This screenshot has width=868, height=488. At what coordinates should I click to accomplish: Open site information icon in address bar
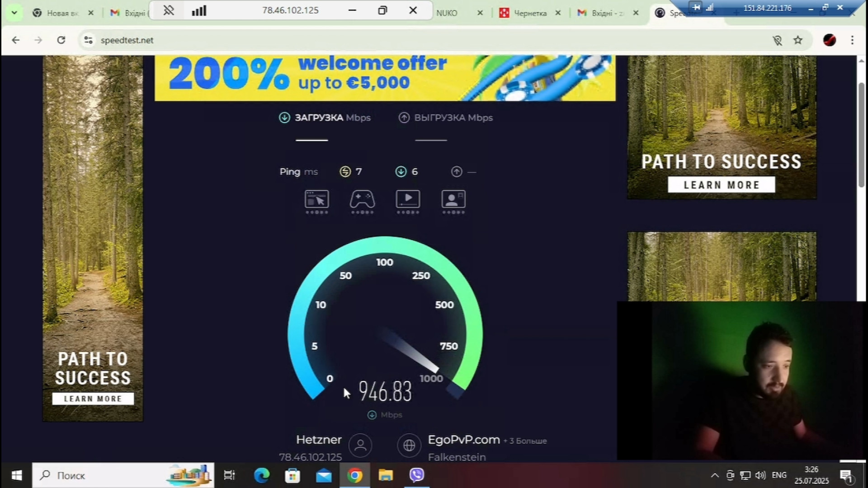point(88,40)
